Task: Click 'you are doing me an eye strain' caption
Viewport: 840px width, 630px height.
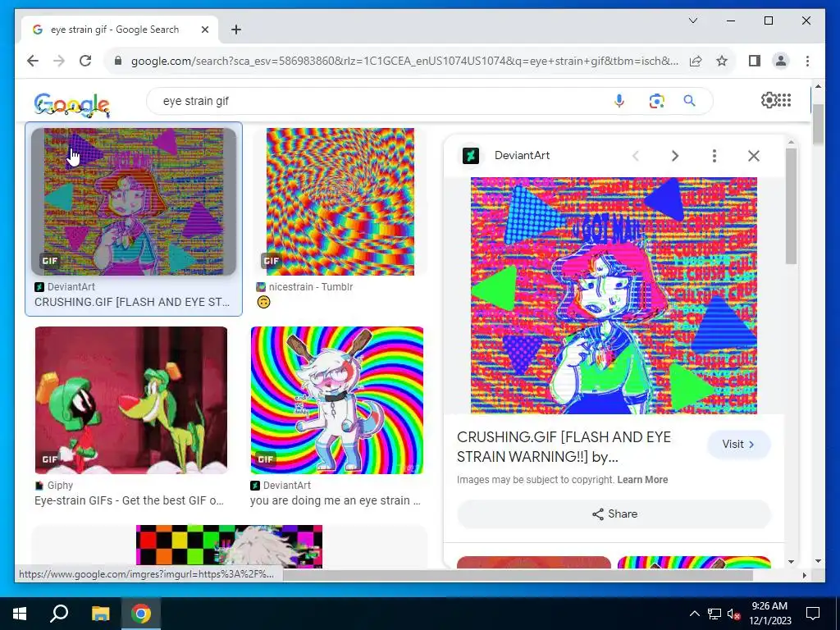Action: coord(336,500)
